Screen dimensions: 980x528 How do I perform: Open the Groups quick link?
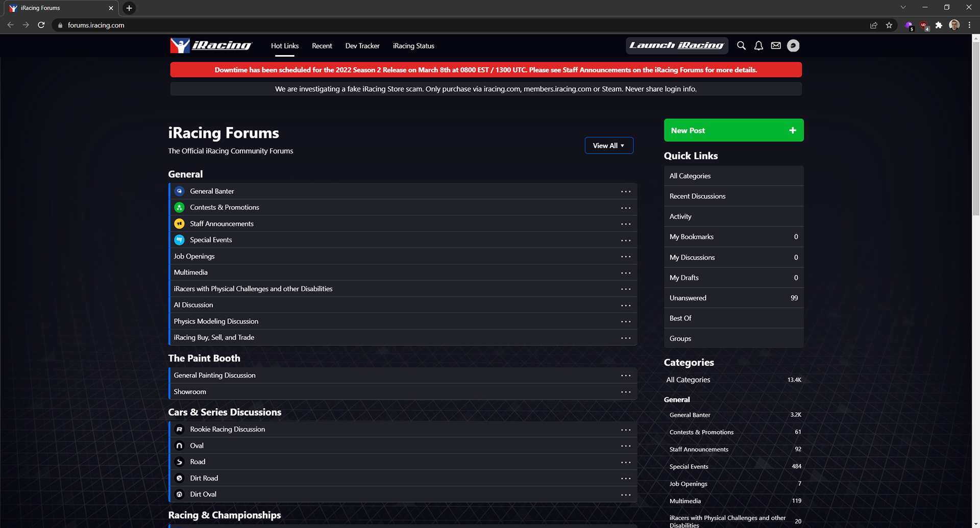click(733, 339)
